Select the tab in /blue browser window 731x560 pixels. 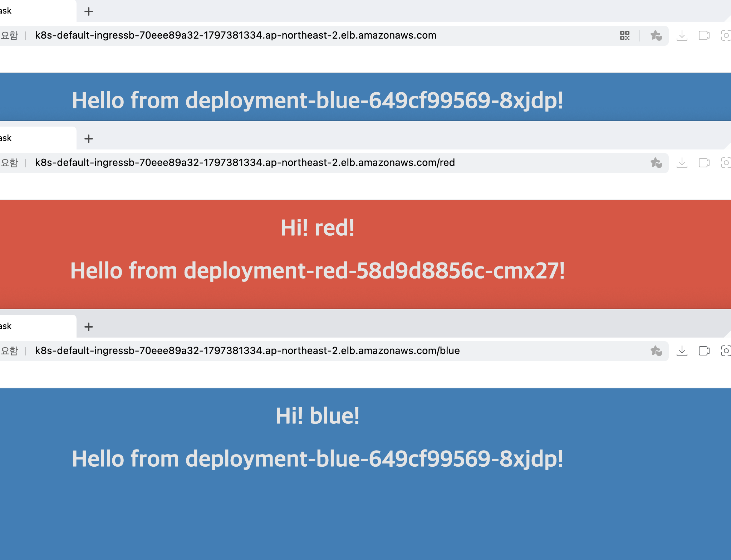coord(36,326)
